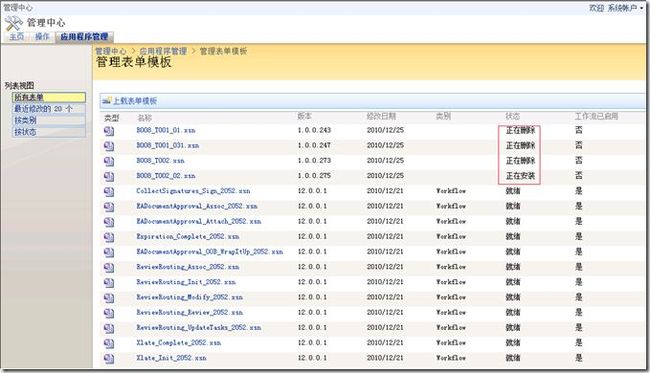Open the 最近修改的 20 个 view
Screen dimensions: 650x373
coord(49,109)
